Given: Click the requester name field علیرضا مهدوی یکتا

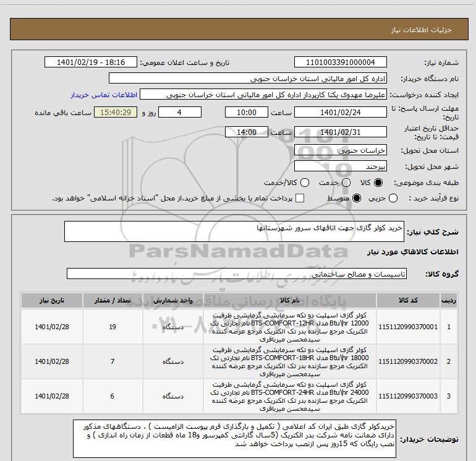Looking at the screenshot, I should click(x=263, y=95).
